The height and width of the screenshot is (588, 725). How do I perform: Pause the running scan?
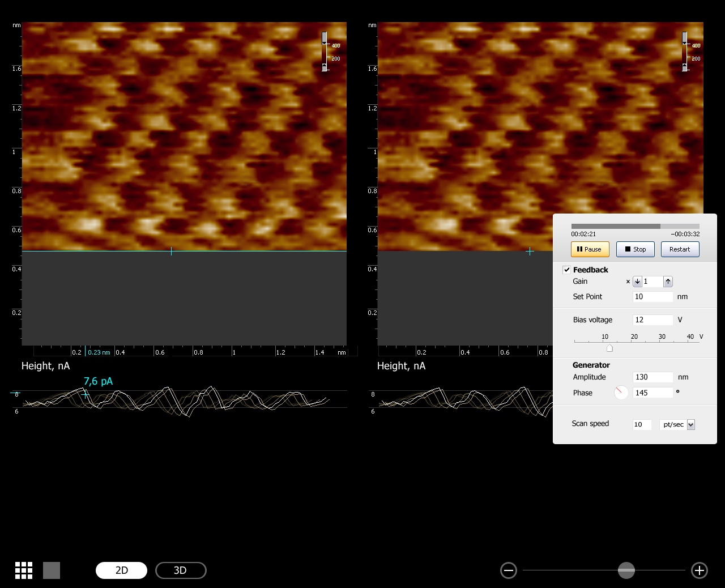(590, 249)
